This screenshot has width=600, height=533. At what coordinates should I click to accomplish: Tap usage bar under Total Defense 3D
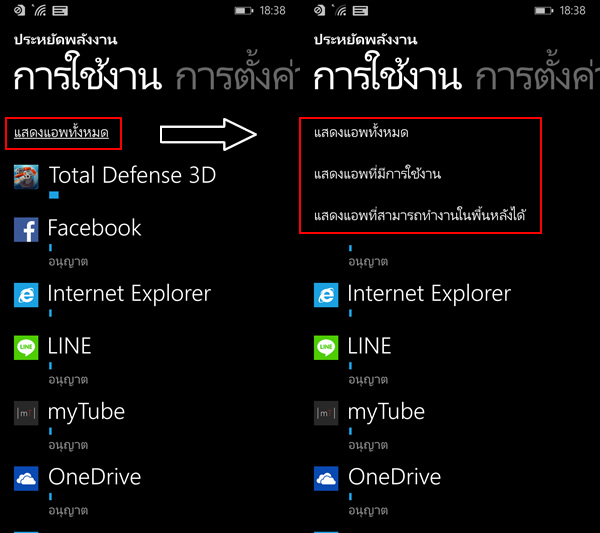click(54, 195)
